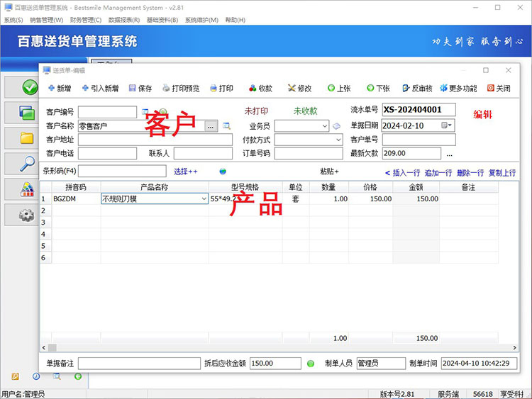Open the yellow folder sidebar icon
The height and width of the screenshot is (399, 532).
tap(27, 138)
